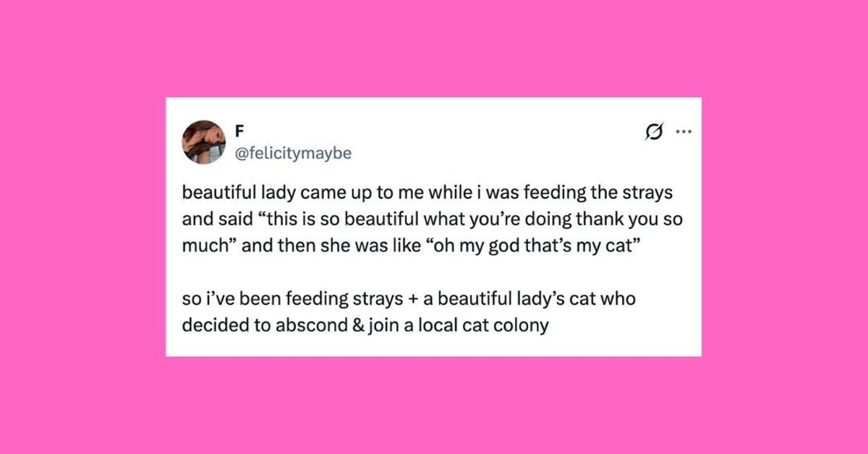Image resolution: width=868 pixels, height=454 pixels.
Task: Click the plus sign after "feeding strays"
Action: (414, 299)
